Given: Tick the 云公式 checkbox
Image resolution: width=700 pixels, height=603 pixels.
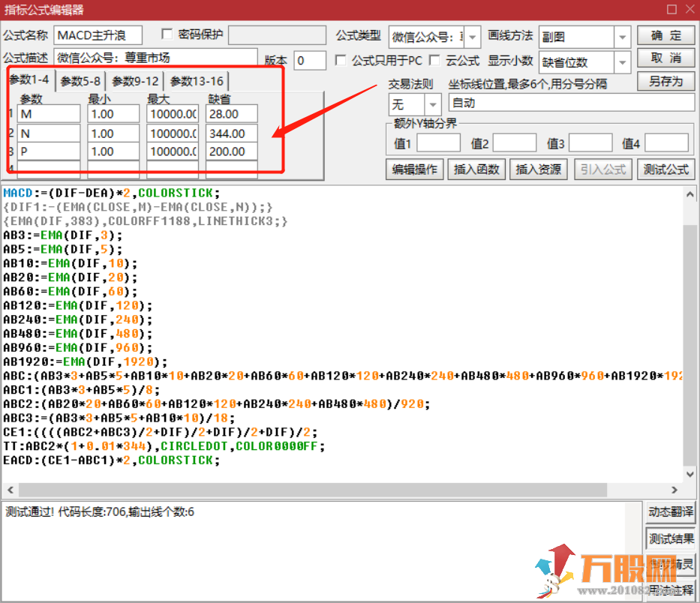Looking at the screenshot, I should coord(434,60).
